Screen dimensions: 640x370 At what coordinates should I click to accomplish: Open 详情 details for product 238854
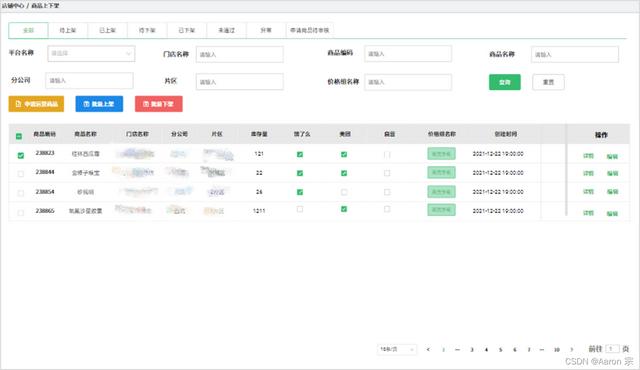pyautogui.click(x=588, y=192)
